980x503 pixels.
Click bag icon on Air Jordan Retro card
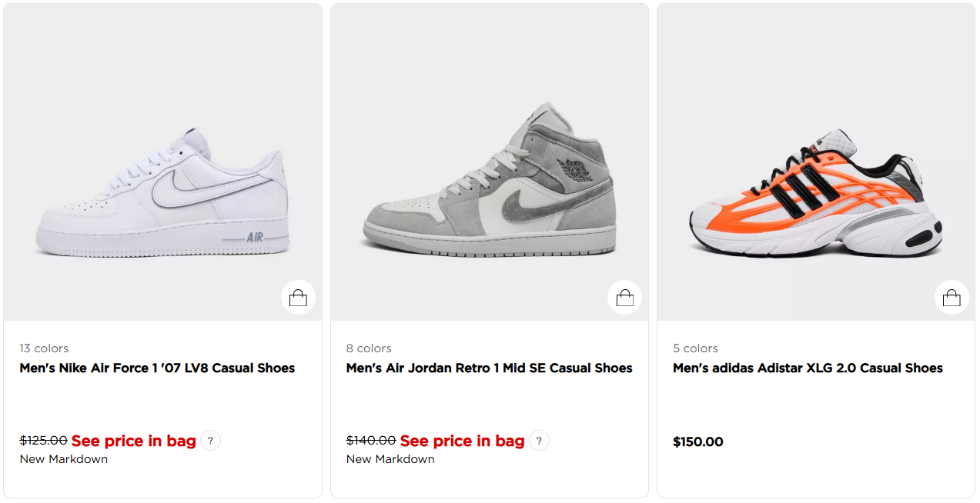pos(624,298)
